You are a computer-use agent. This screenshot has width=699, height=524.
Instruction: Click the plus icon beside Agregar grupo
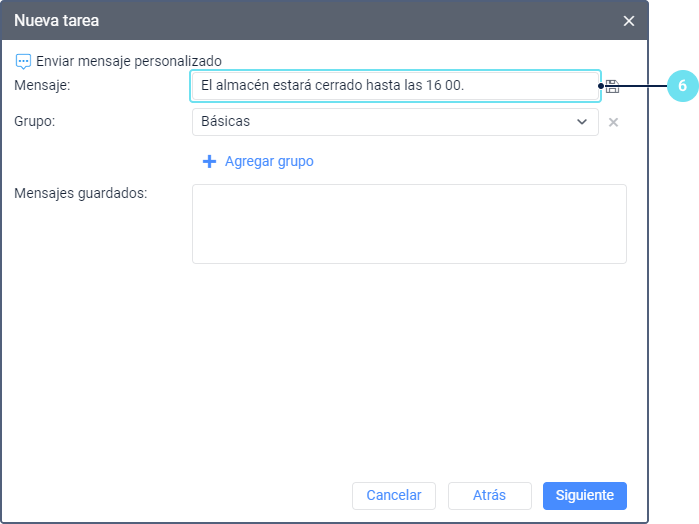[209, 161]
